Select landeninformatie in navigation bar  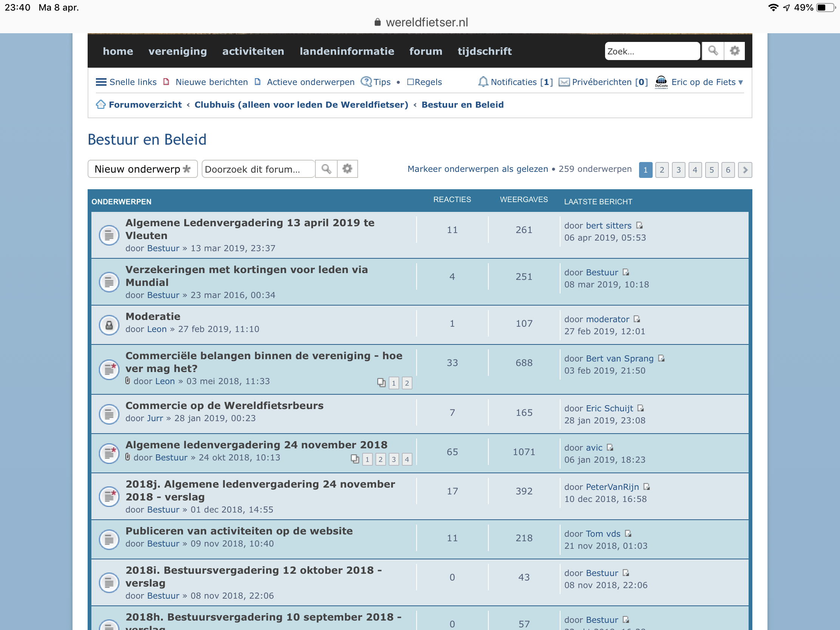pos(346,51)
